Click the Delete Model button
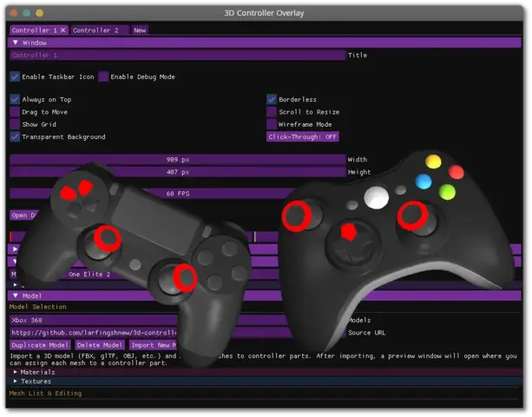 [x=100, y=345]
